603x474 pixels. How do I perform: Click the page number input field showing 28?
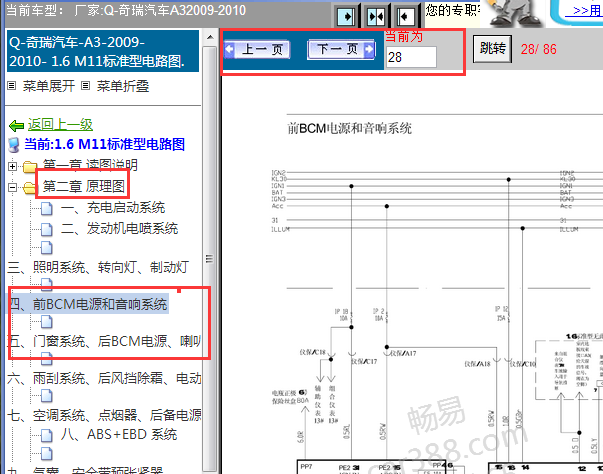[x=411, y=57]
